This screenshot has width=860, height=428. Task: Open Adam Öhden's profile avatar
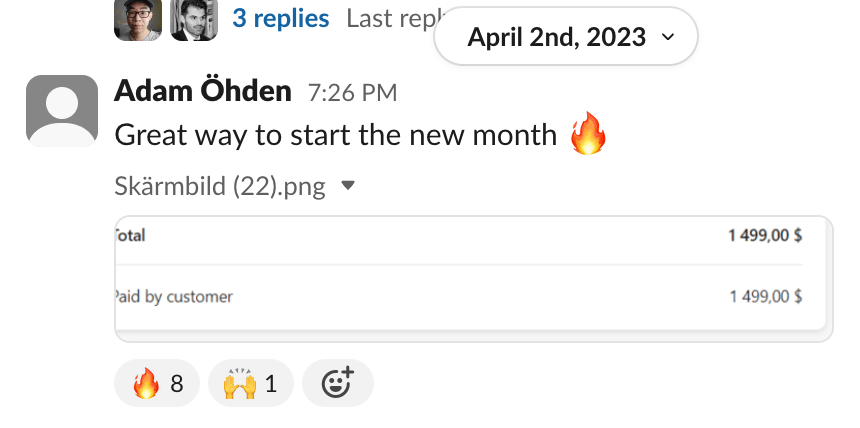point(62,111)
